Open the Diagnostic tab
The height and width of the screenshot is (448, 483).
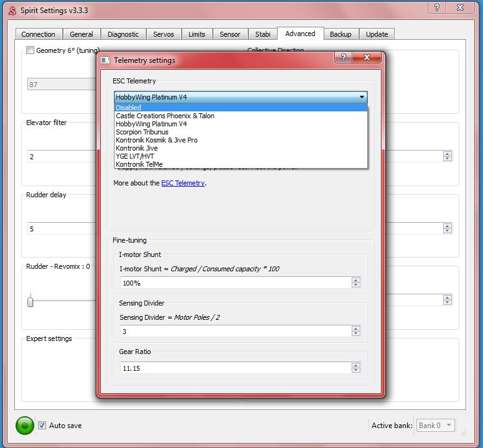pos(123,34)
